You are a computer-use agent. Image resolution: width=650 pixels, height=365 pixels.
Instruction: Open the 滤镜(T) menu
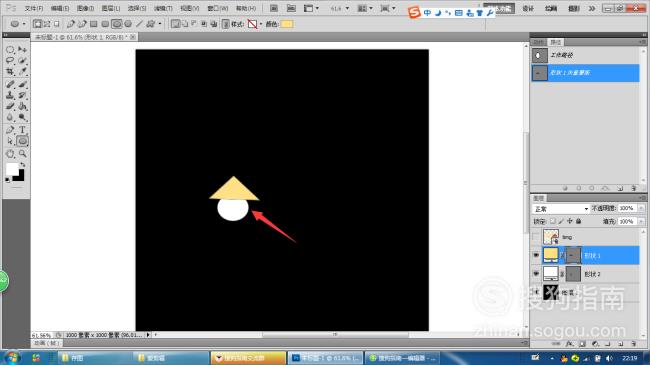pyautogui.click(x=163, y=8)
